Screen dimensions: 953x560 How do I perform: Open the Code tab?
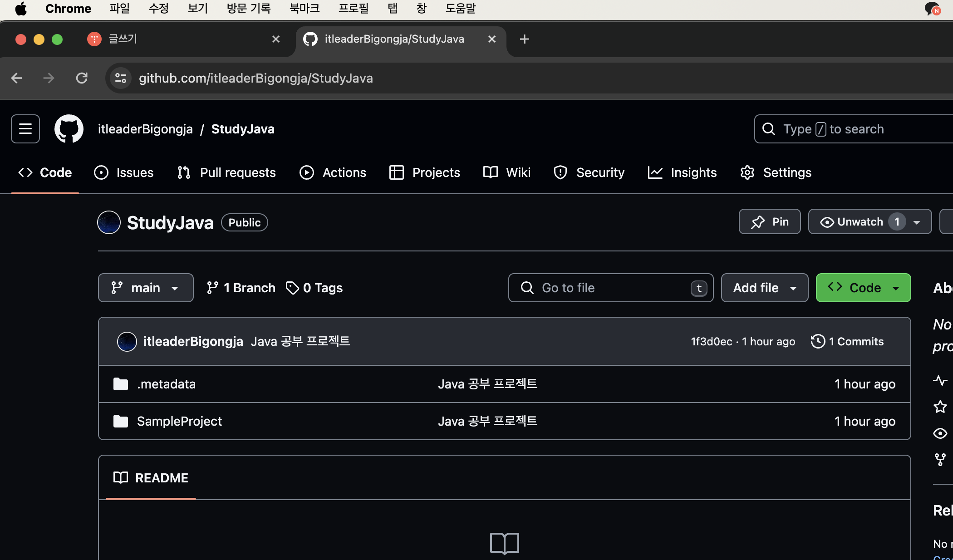coord(45,172)
